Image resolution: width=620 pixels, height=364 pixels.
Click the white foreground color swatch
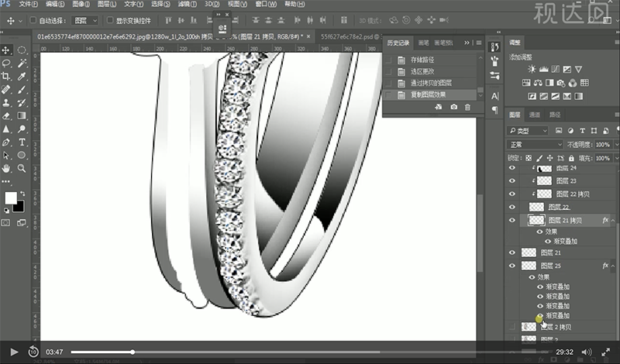tap(11, 198)
